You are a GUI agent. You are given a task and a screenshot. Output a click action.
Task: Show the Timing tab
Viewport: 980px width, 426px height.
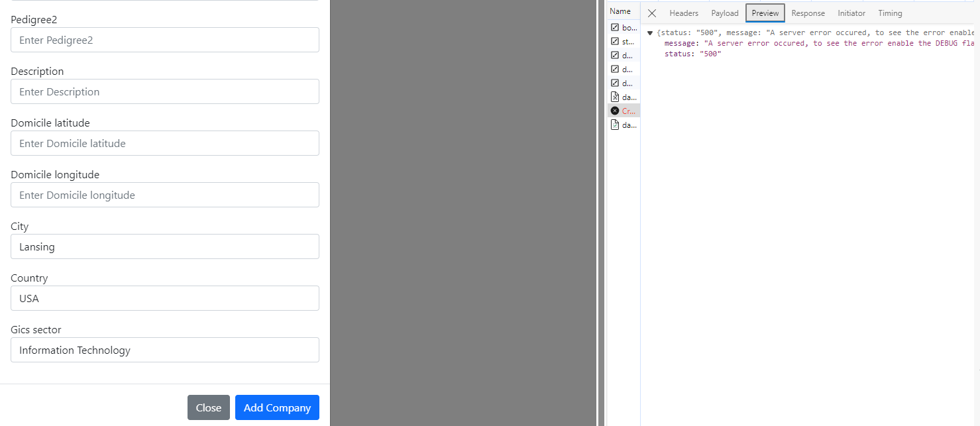[890, 13]
